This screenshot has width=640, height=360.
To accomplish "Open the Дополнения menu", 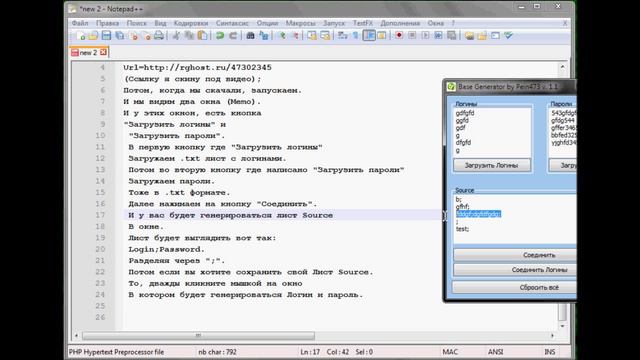I will pos(400,23).
